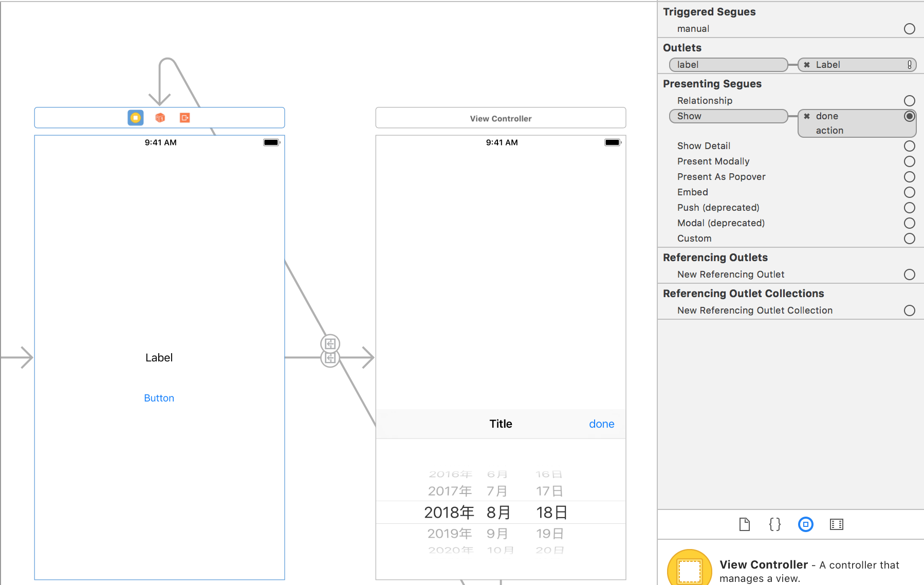
Task: Click the View Controller icon beside its description
Action: tap(689, 569)
